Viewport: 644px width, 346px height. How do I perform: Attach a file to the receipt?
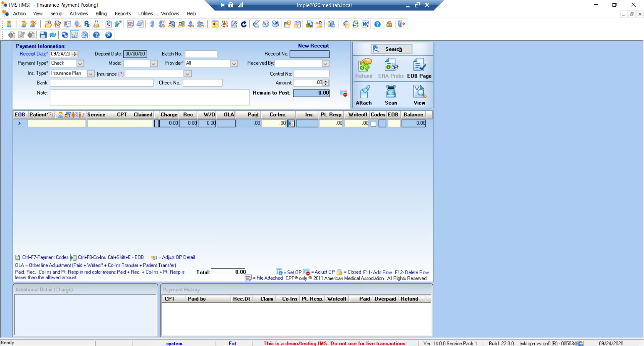tap(364, 94)
